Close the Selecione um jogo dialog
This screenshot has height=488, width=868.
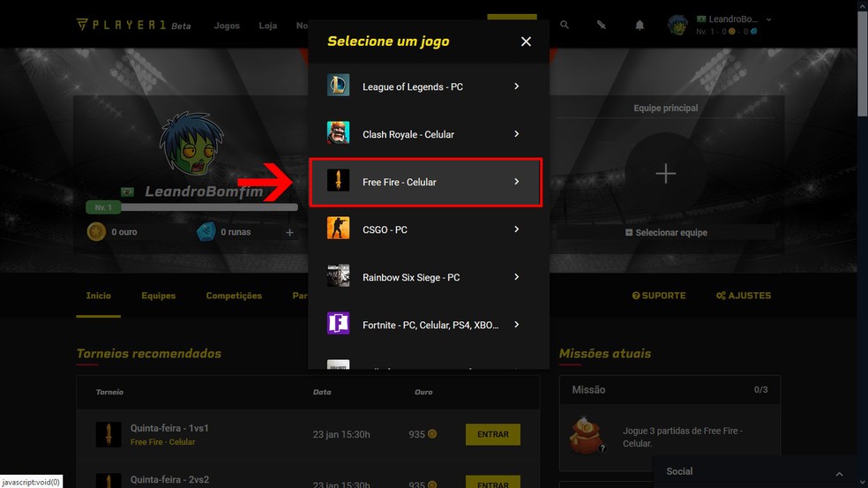526,41
